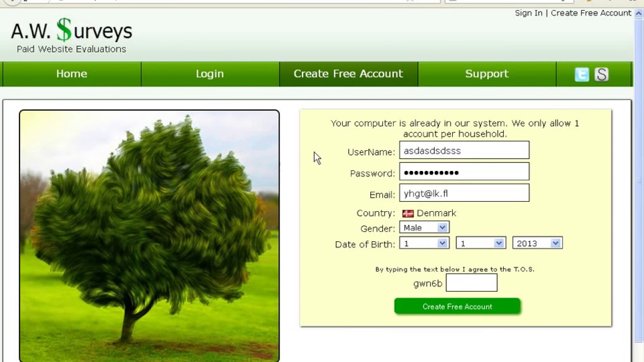This screenshot has height=362, width=644.
Task: Open the 2013 birth year dropdown
Action: tap(537, 243)
